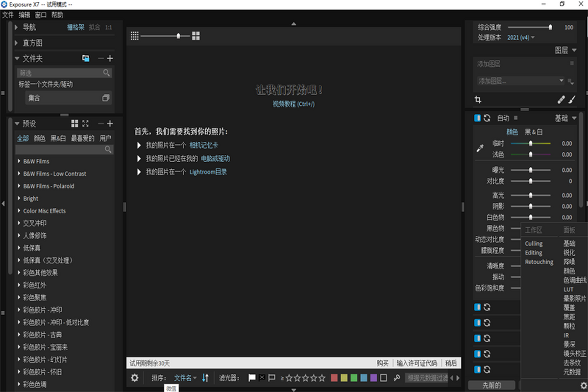Open the 文件名 sort dropdown
588x392 pixels.
tap(185, 378)
